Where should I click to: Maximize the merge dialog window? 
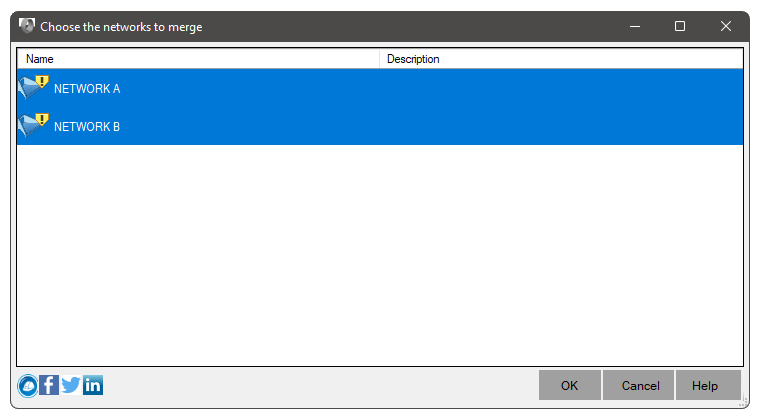pyautogui.click(x=680, y=26)
